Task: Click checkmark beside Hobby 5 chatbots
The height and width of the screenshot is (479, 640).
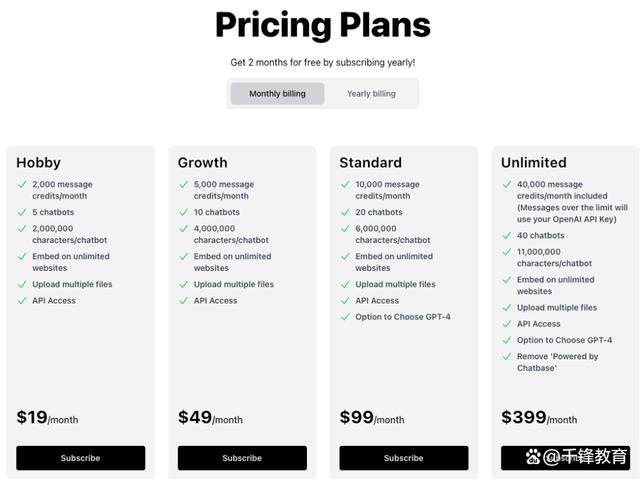Action: [x=22, y=212]
